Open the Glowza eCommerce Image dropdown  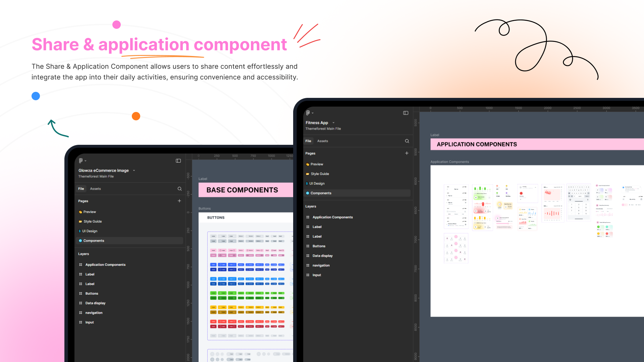[x=134, y=170]
